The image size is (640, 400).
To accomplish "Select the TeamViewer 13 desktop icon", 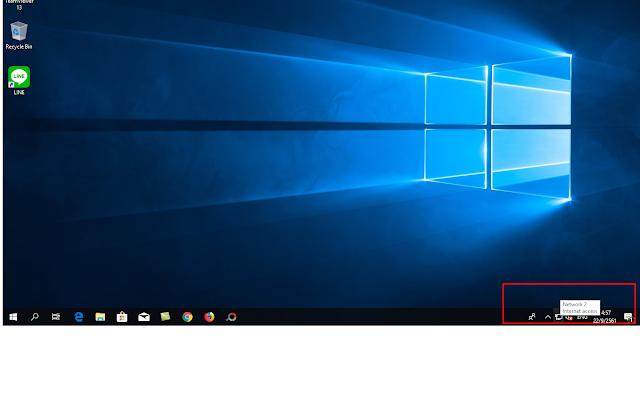I will [x=19, y=4].
